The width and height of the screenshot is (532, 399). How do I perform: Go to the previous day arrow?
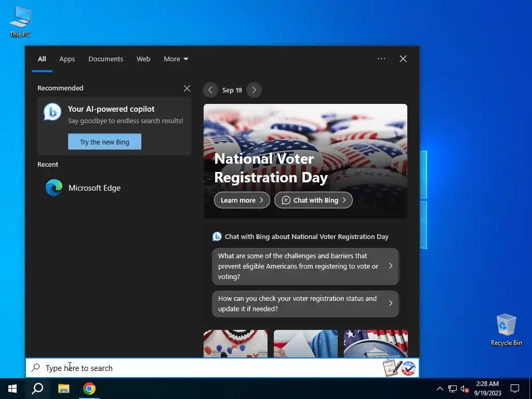click(210, 90)
